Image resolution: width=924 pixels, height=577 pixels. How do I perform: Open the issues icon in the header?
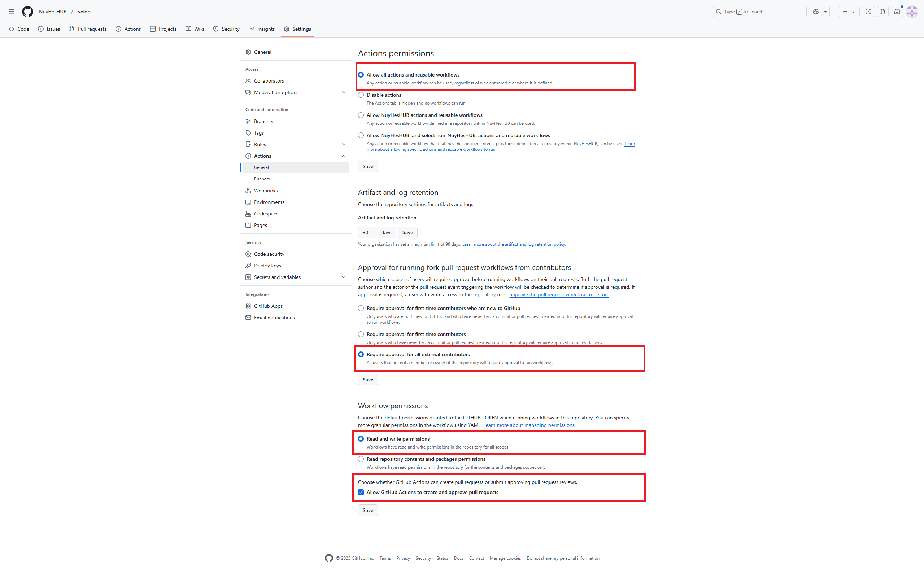click(x=868, y=12)
